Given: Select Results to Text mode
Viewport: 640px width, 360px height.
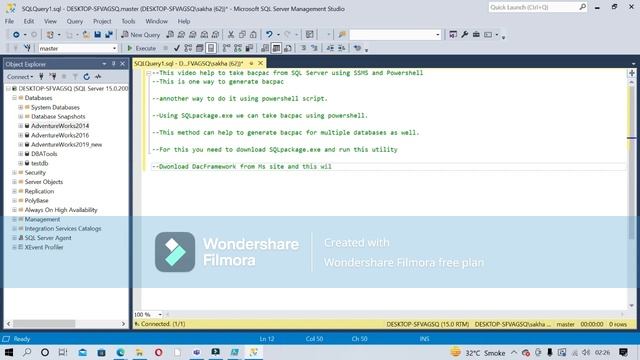Looking at the screenshot, I should click(x=265, y=48).
